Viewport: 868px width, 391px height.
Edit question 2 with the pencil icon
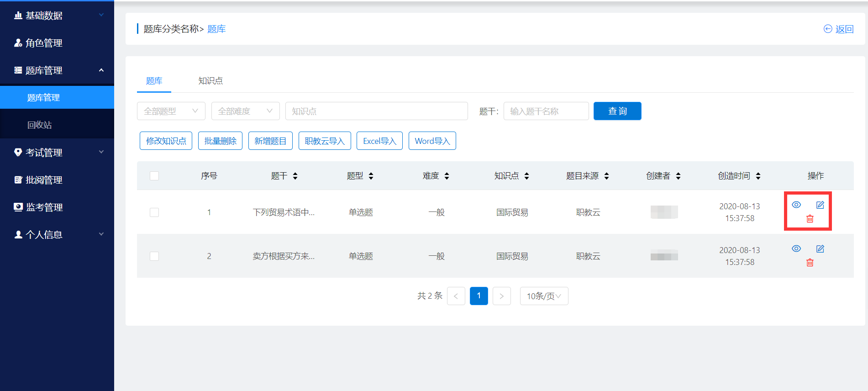[x=820, y=248]
